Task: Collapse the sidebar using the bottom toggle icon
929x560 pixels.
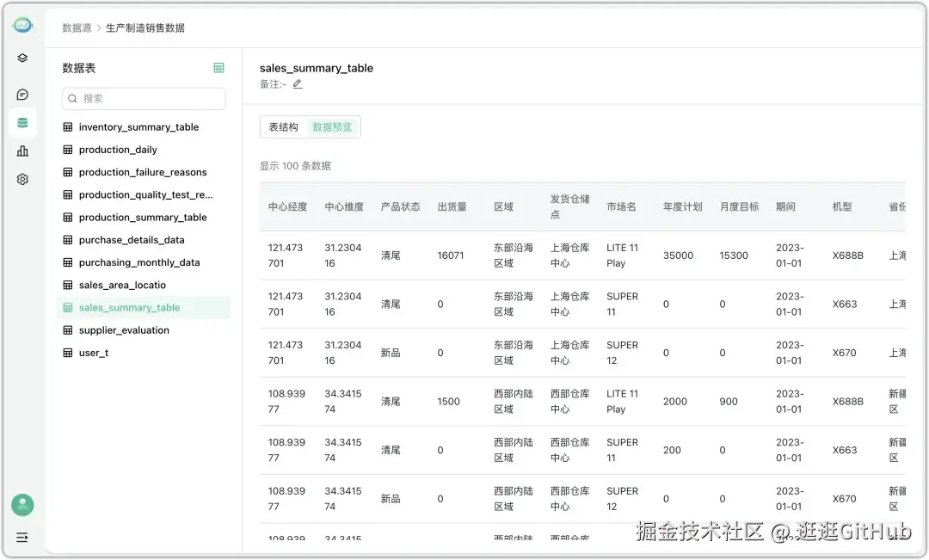Action: (x=22, y=538)
